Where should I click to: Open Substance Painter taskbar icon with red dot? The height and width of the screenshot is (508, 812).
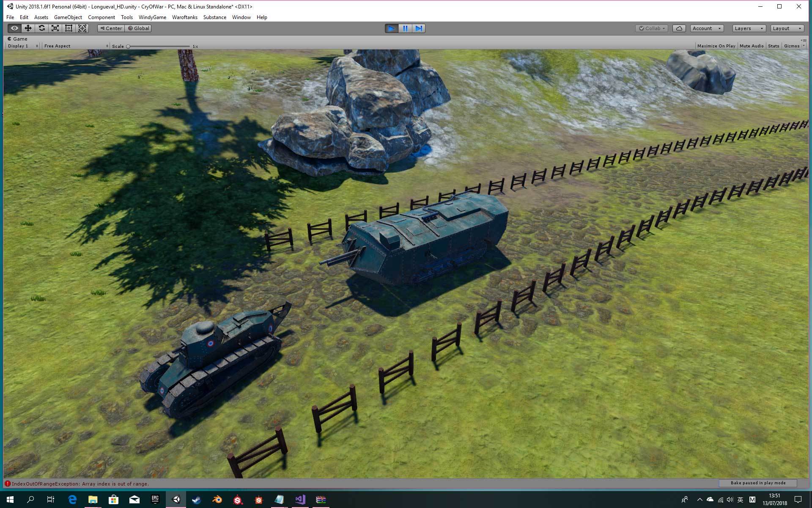[x=238, y=500]
